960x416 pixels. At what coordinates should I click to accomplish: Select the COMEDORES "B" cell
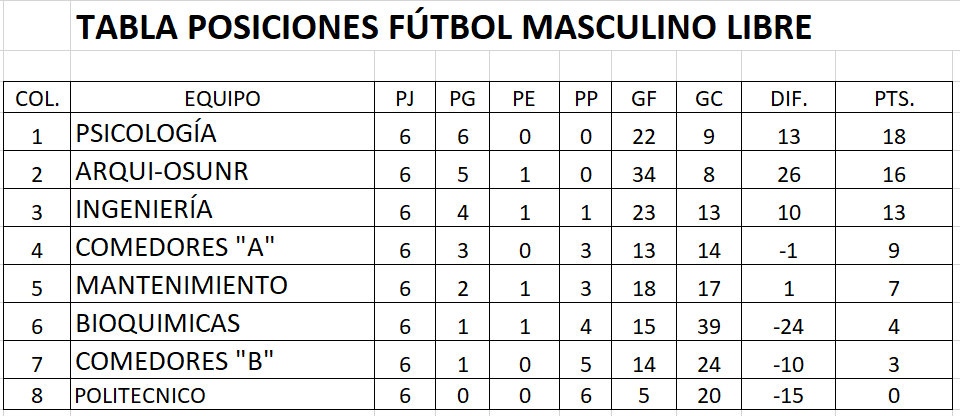(x=222, y=360)
